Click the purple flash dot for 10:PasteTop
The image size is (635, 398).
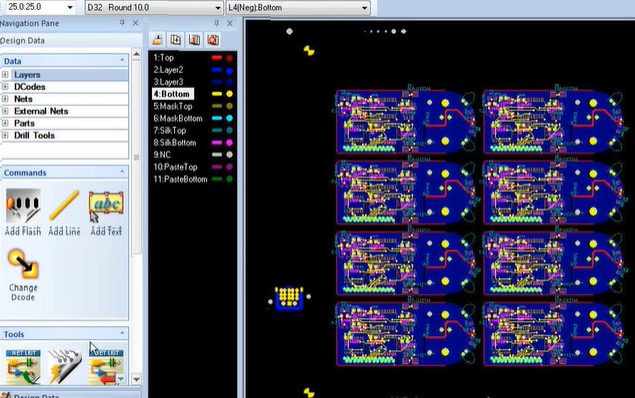tap(229, 167)
